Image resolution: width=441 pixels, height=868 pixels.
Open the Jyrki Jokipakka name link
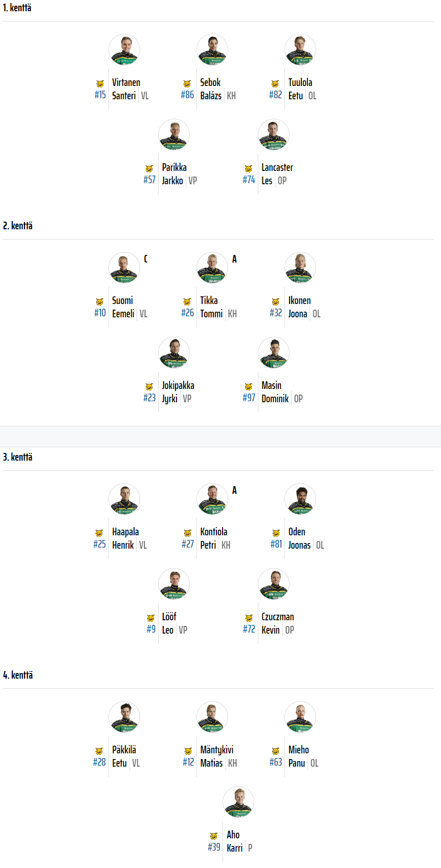[178, 392]
